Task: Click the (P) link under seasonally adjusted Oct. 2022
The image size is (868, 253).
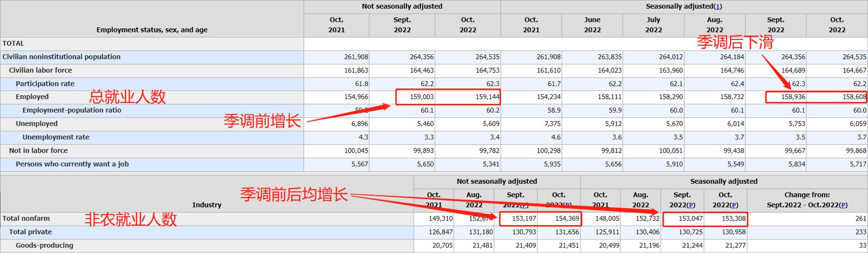Action: (734, 205)
